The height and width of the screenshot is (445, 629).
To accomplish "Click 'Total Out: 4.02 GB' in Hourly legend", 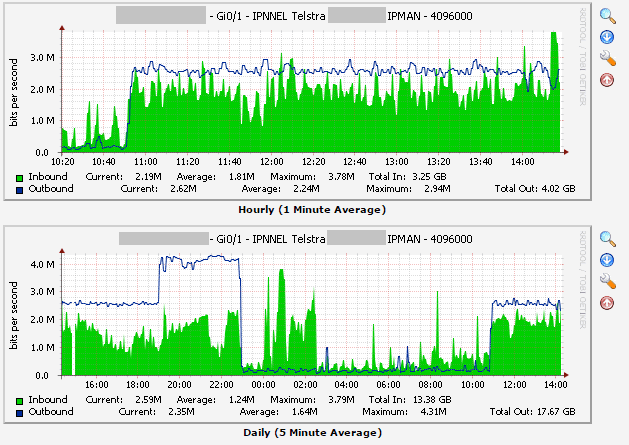I will [535, 189].
